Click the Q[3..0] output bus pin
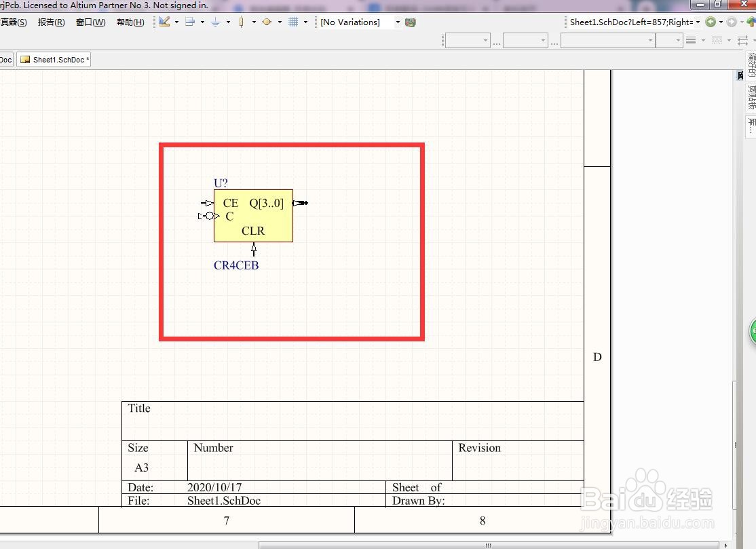This screenshot has height=549, width=756. [300, 203]
